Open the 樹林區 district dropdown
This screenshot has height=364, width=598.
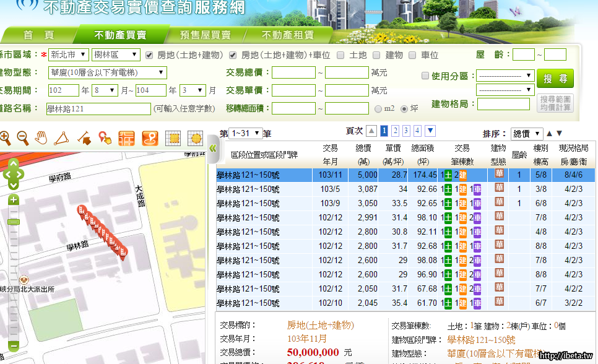pyautogui.click(x=116, y=55)
